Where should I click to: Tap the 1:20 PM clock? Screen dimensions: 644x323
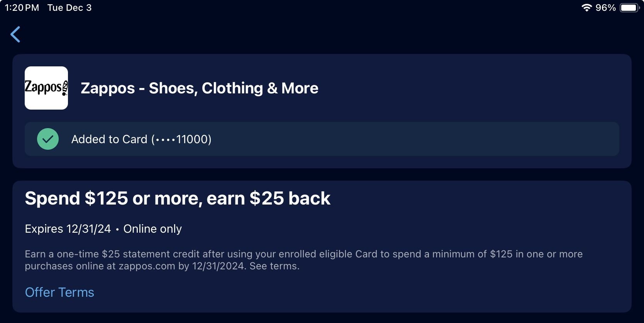click(22, 8)
